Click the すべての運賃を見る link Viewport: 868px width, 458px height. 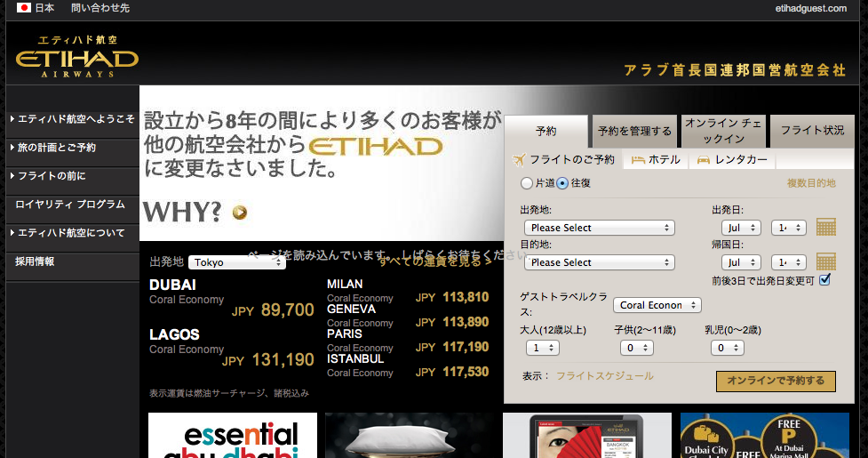[x=435, y=261]
